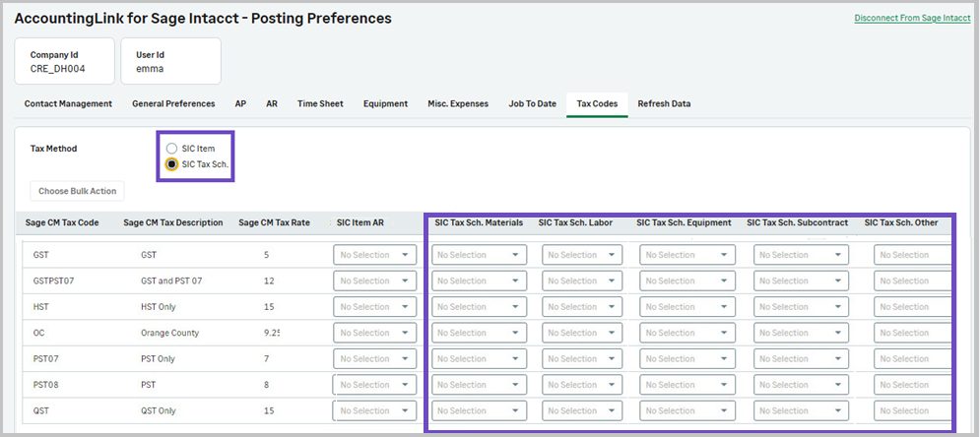Screen dimensions: 980x437
Task: Expand SIC Item AR dropdown for GST row
Action: [374, 255]
